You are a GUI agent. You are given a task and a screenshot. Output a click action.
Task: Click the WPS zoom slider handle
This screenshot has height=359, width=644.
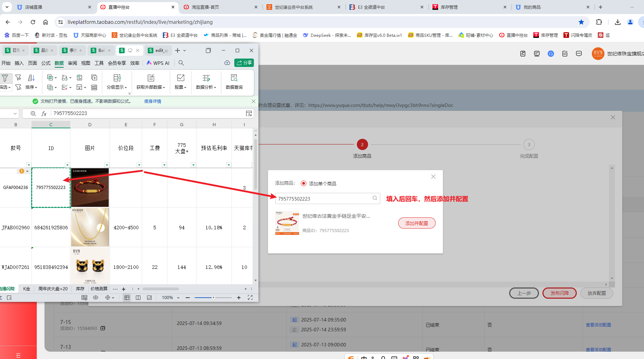tap(213, 298)
